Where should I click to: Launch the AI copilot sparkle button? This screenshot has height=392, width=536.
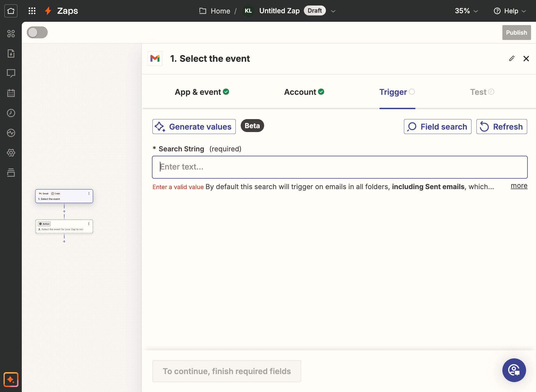click(11, 380)
